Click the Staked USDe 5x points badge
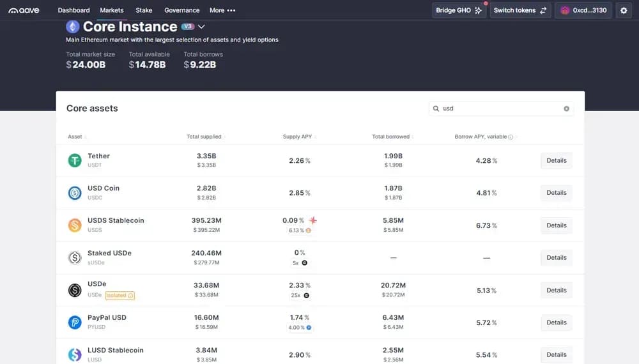This screenshot has height=364, width=639. pos(300,263)
